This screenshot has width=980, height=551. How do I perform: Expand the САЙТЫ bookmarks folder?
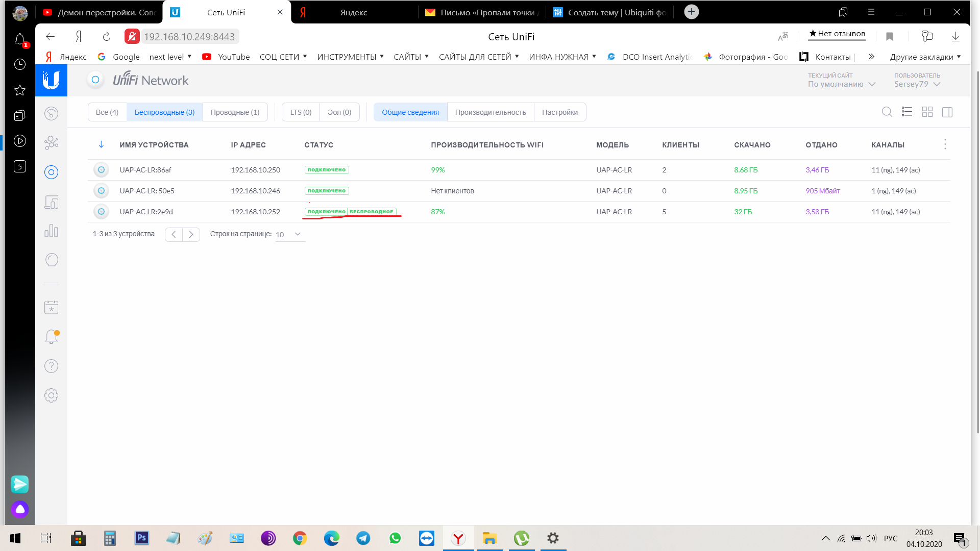click(x=411, y=57)
